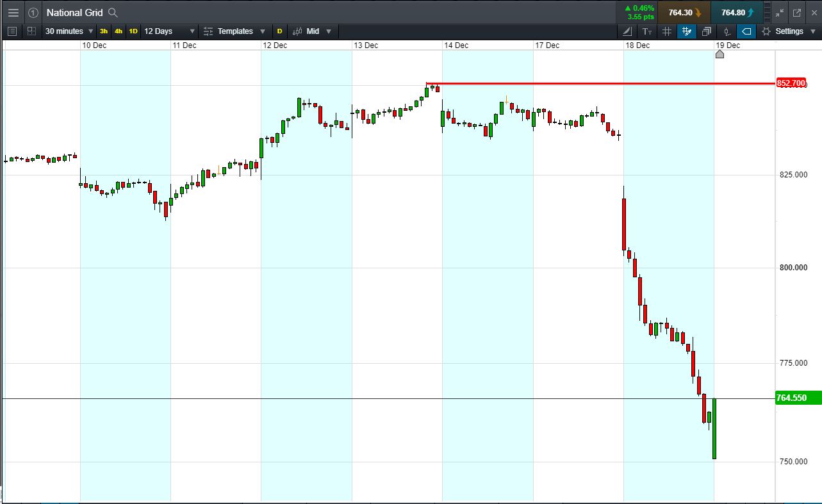Click the 800.000 price axis label
The image size is (822, 504).
tap(793, 268)
